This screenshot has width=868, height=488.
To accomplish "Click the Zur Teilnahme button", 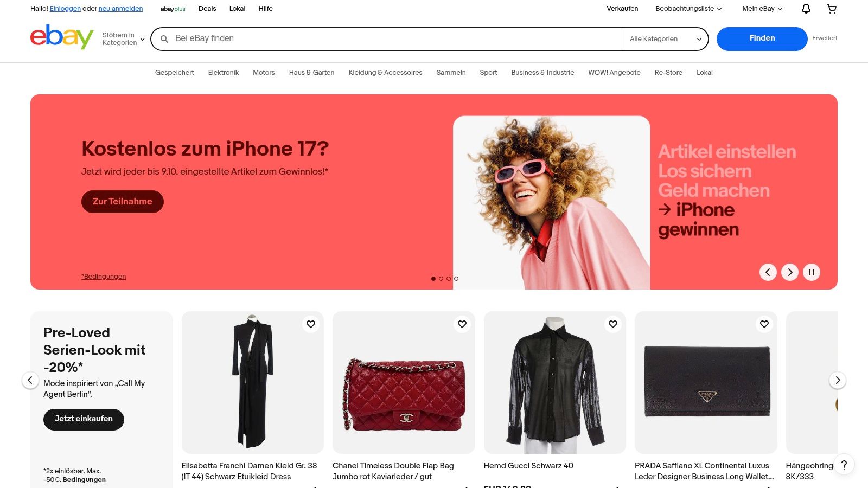I will click(x=123, y=202).
